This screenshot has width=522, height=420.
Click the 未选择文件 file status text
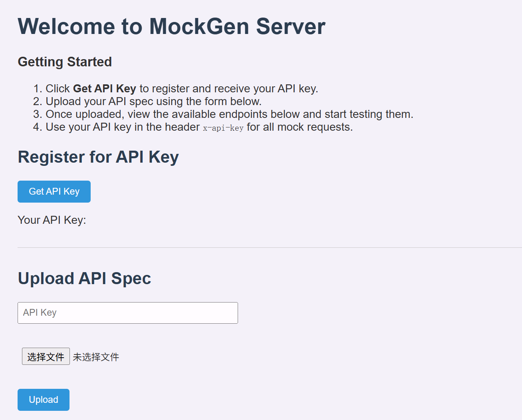click(96, 357)
